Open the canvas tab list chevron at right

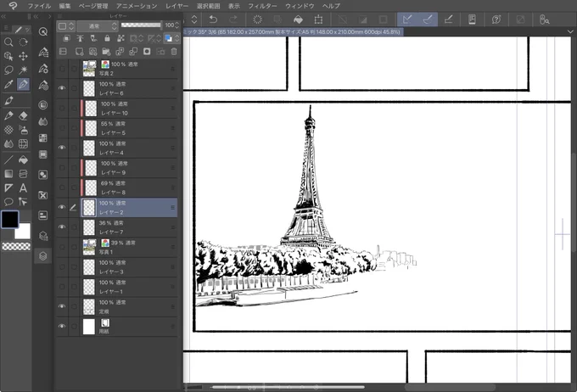coord(570,32)
